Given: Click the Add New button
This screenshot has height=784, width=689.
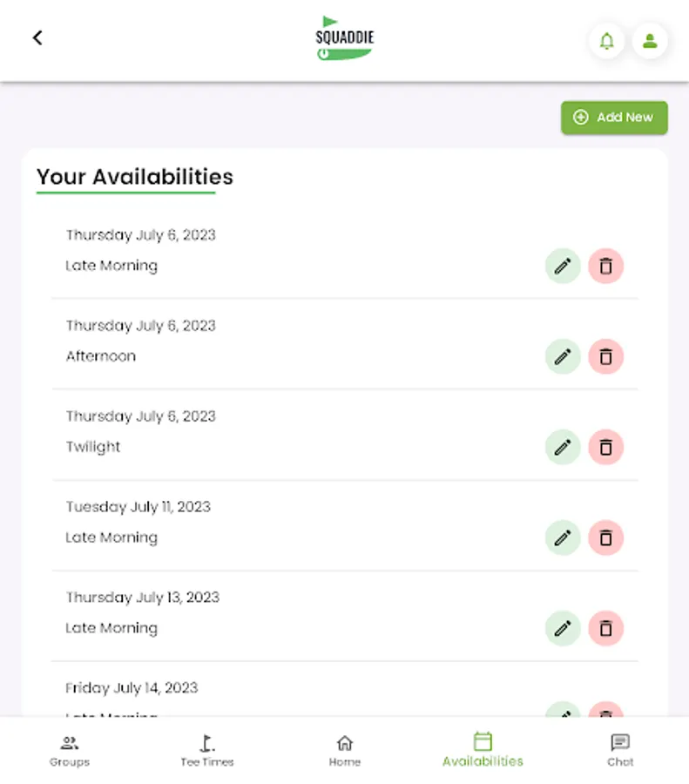Looking at the screenshot, I should click(x=614, y=118).
